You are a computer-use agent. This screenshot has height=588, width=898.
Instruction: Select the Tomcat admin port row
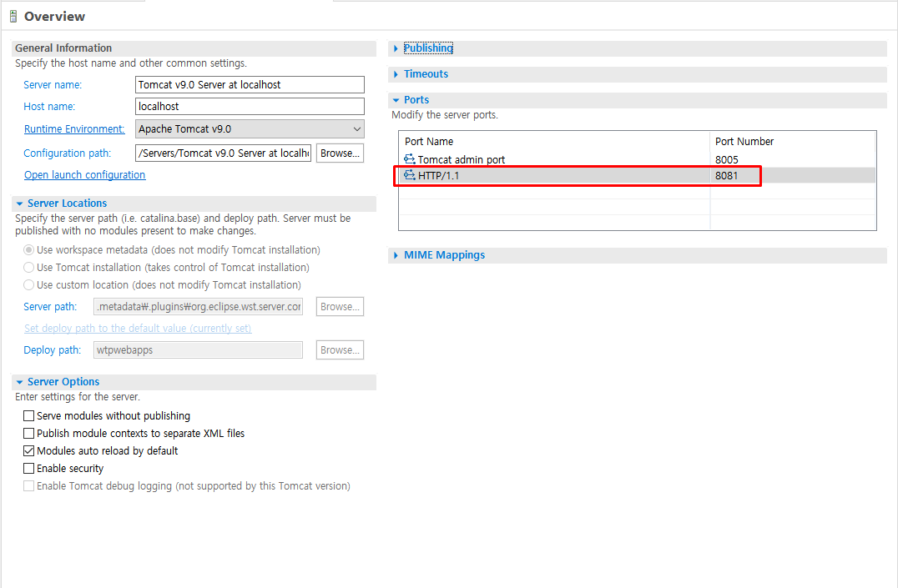coord(638,159)
